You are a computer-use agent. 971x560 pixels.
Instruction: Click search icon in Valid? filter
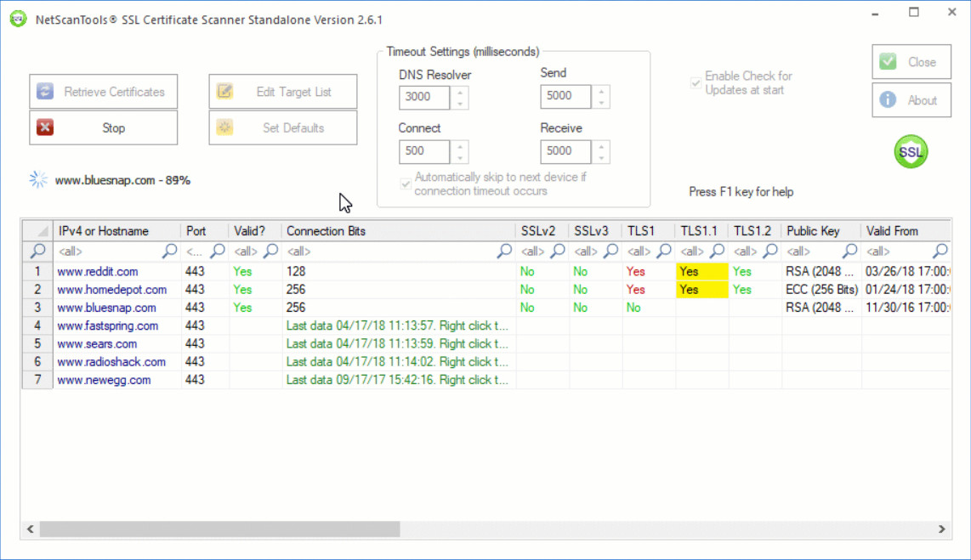270,252
